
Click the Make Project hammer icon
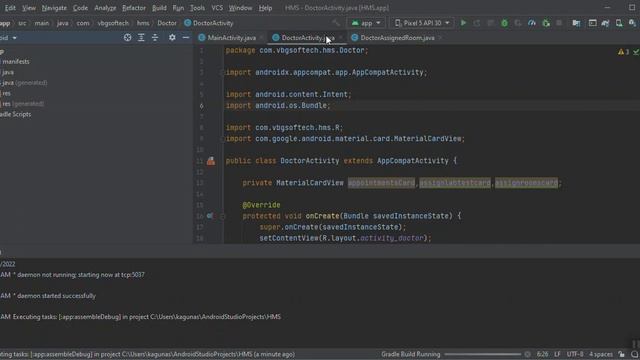tap(336, 23)
